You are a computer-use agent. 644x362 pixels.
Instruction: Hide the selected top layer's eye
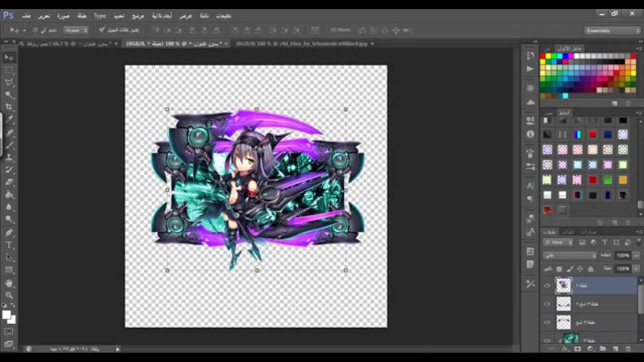click(547, 285)
